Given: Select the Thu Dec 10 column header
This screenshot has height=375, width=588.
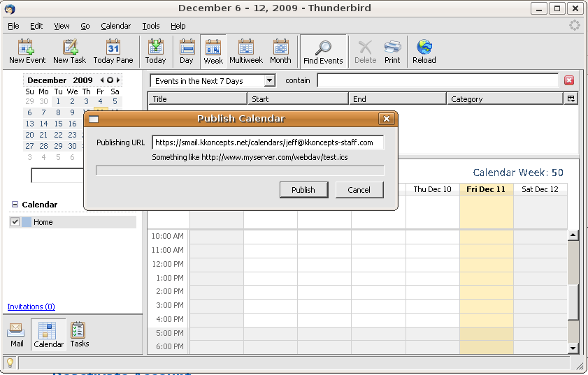Looking at the screenshot, I should [432, 189].
